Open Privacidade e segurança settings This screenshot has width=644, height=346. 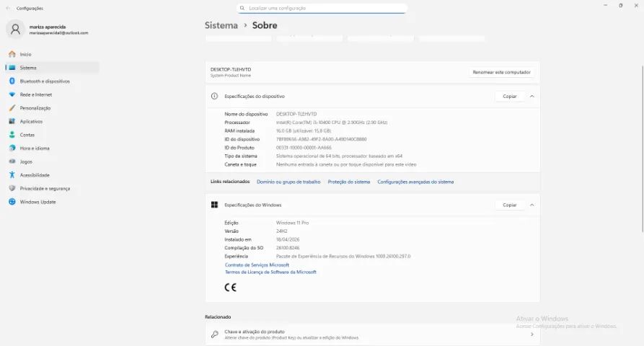(x=52, y=188)
